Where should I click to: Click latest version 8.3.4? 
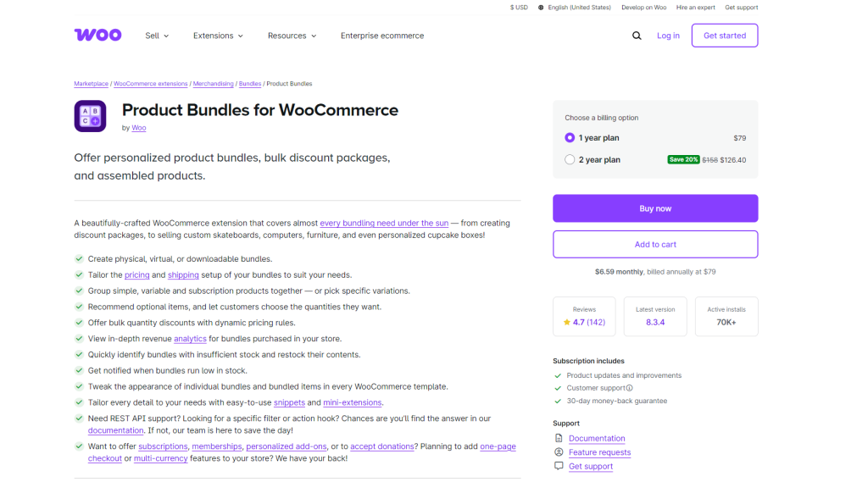[655, 322]
